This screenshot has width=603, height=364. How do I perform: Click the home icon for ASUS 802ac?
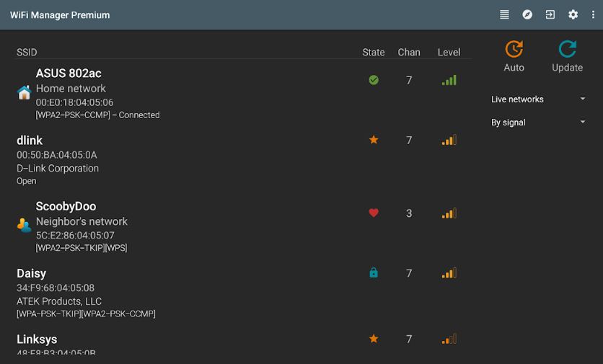tap(25, 92)
